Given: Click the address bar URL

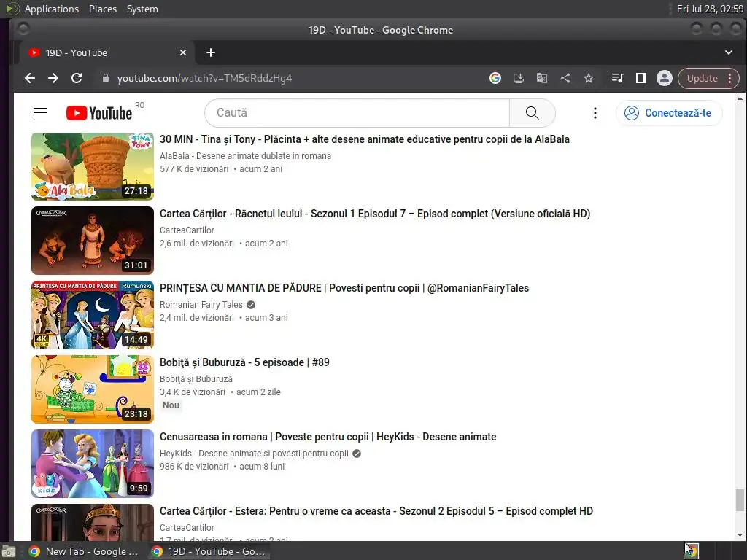Looking at the screenshot, I should coord(204,78).
